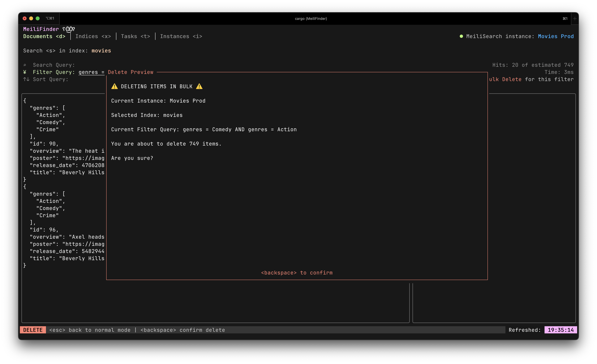
Task: Click 'You are about to delete 749 items.'
Action: pyautogui.click(x=167, y=144)
